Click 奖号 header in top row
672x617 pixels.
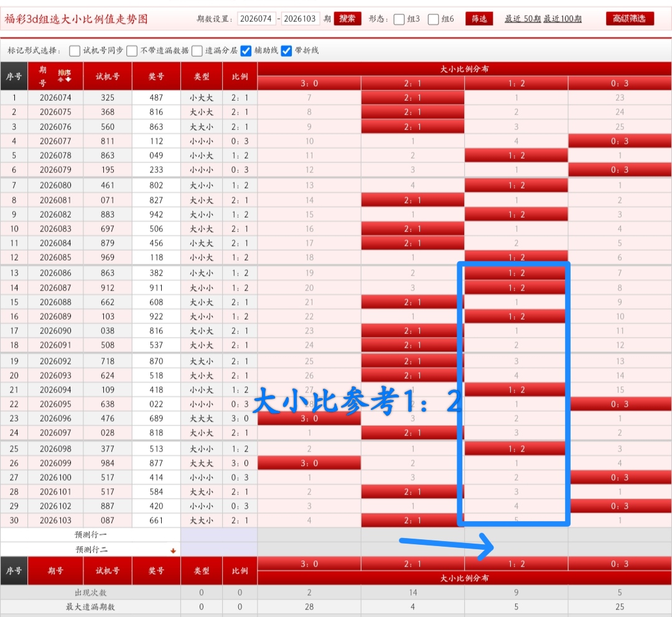(x=156, y=77)
